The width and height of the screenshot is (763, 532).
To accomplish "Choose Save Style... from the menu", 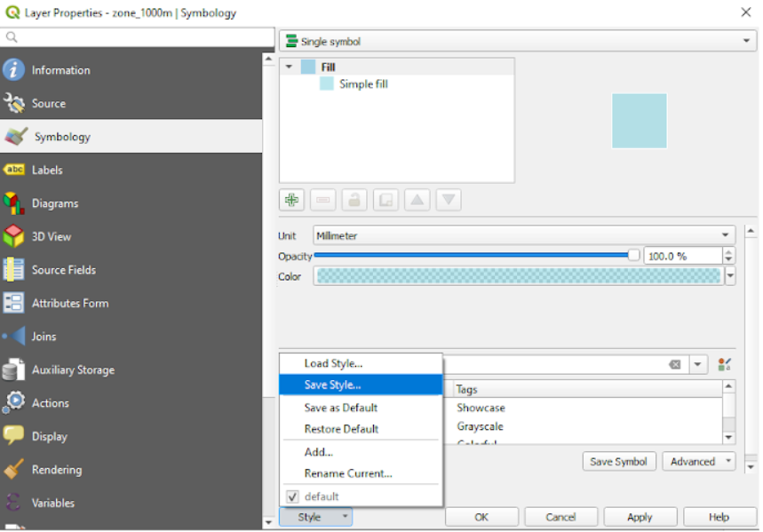I will click(x=332, y=385).
